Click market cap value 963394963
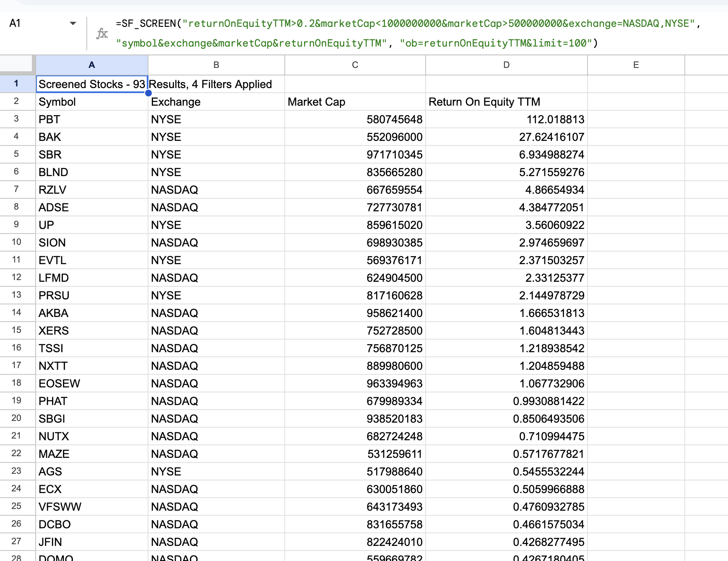Screen dimensions: 728x561 pos(355,384)
